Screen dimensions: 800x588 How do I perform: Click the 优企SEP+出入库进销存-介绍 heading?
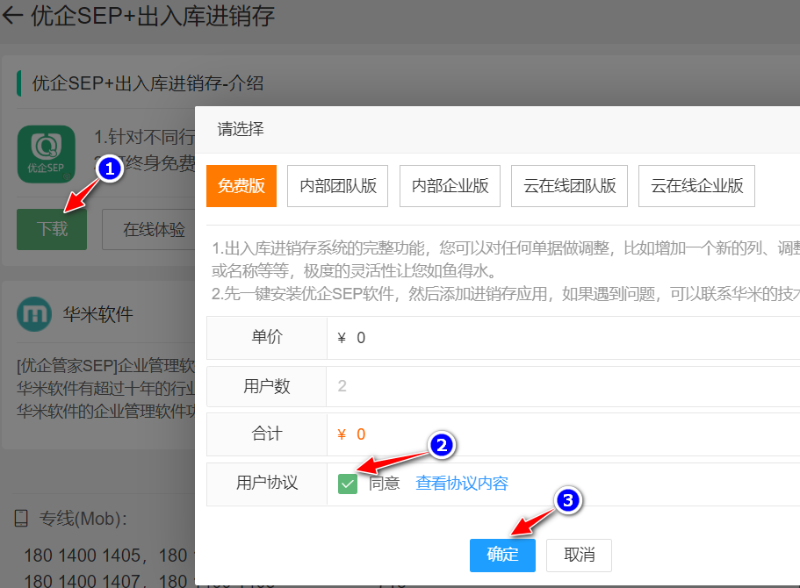(x=148, y=83)
